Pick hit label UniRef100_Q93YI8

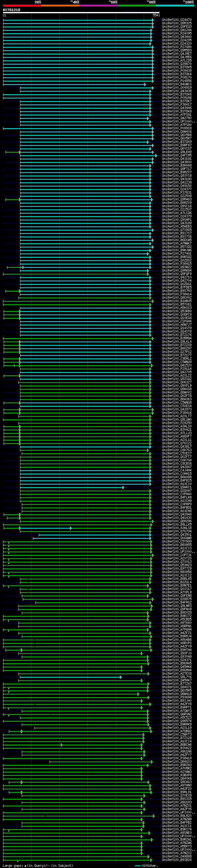coord(177,176)
